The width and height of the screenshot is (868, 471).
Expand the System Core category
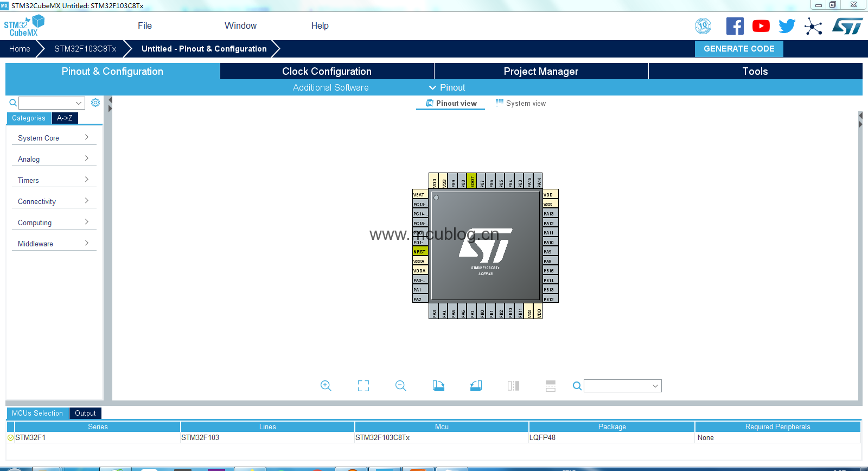(54, 138)
